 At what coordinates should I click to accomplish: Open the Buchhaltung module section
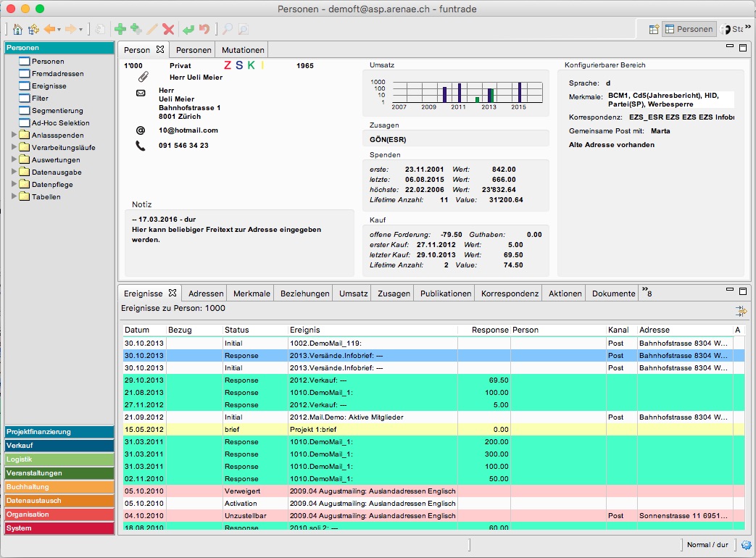coord(59,487)
